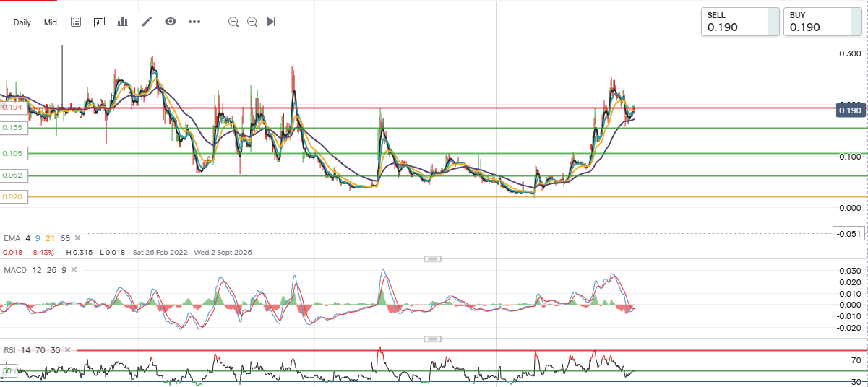Viewport: 868px width, 387px height.
Task: Open the date range calendar icon
Action: (x=76, y=22)
